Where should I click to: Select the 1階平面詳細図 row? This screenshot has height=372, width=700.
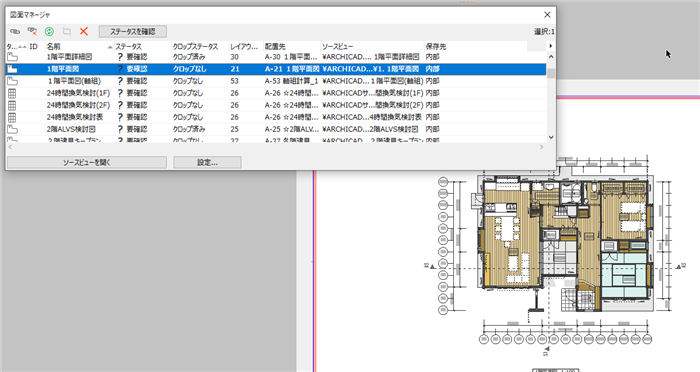pyautogui.click(x=276, y=57)
